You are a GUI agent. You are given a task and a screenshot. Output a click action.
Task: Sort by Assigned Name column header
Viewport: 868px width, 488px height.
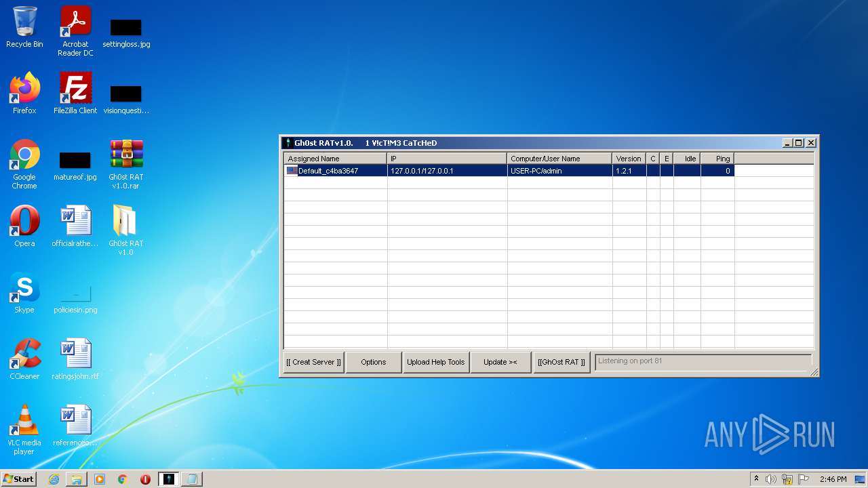coord(336,159)
